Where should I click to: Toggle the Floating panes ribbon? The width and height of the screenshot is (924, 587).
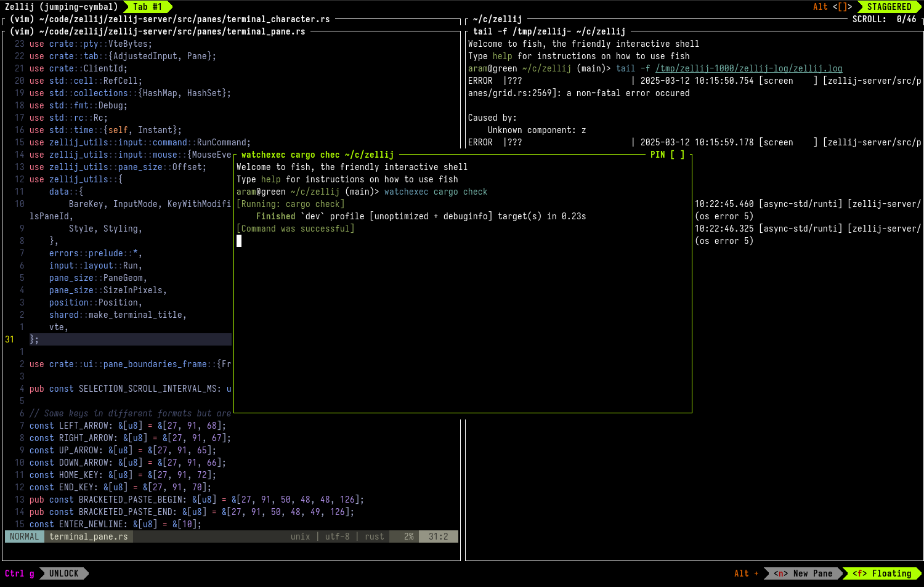pyautogui.click(x=881, y=573)
